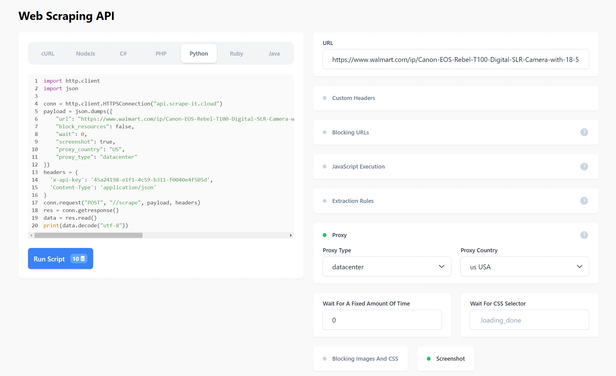Open the Proxy Type datacenter dropdown

(x=387, y=267)
